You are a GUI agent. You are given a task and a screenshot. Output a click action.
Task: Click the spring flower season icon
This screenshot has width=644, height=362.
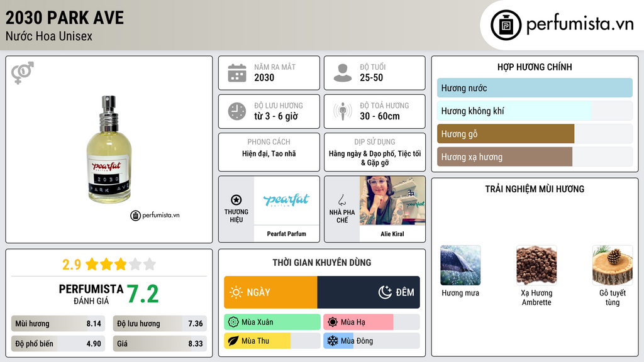pyautogui.click(x=233, y=322)
